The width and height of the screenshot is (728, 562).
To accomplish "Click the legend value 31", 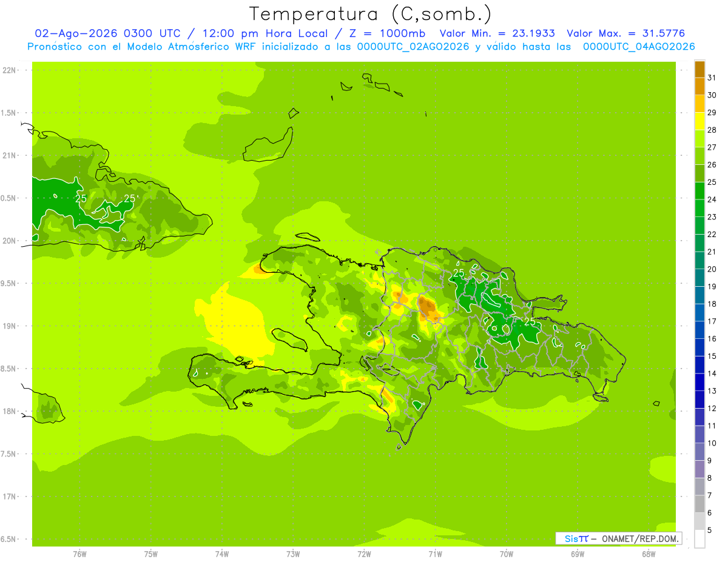I will (712, 78).
